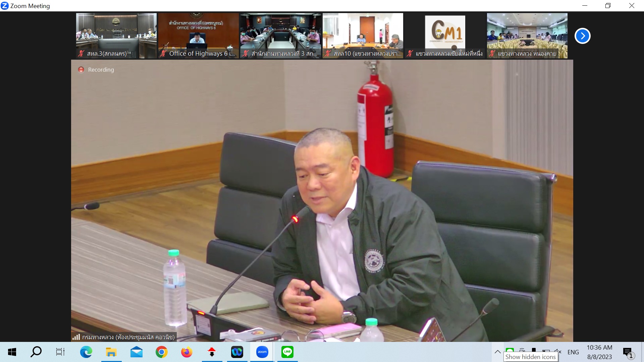The height and width of the screenshot is (362, 644).
Task: Restore down the Zoom Meeting window
Action: point(608,6)
